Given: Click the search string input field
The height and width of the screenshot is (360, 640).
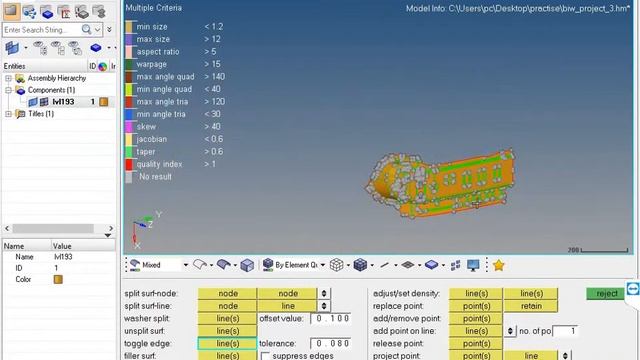Looking at the screenshot, I should (x=42, y=29).
